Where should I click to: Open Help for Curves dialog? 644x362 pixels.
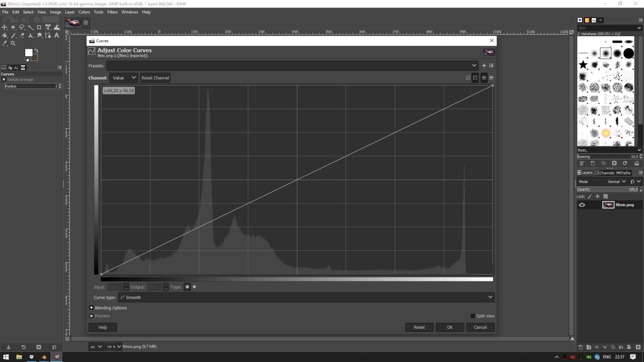tap(103, 327)
